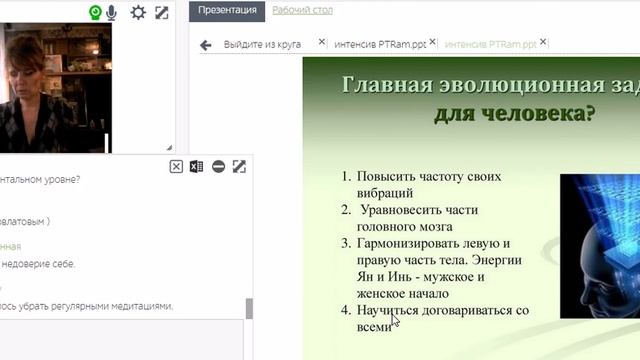The width and height of the screenshot is (640, 360).
Task: Toggle the green webcam icon
Action: [x=95, y=13]
